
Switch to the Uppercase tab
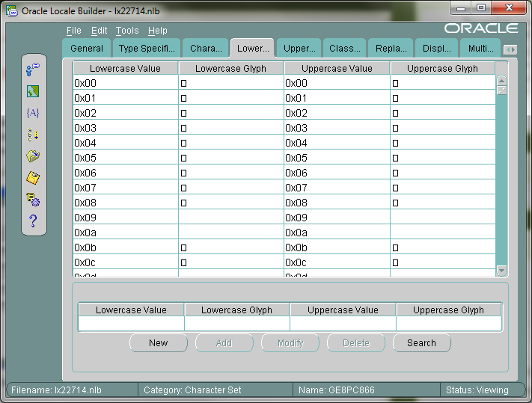click(x=299, y=49)
